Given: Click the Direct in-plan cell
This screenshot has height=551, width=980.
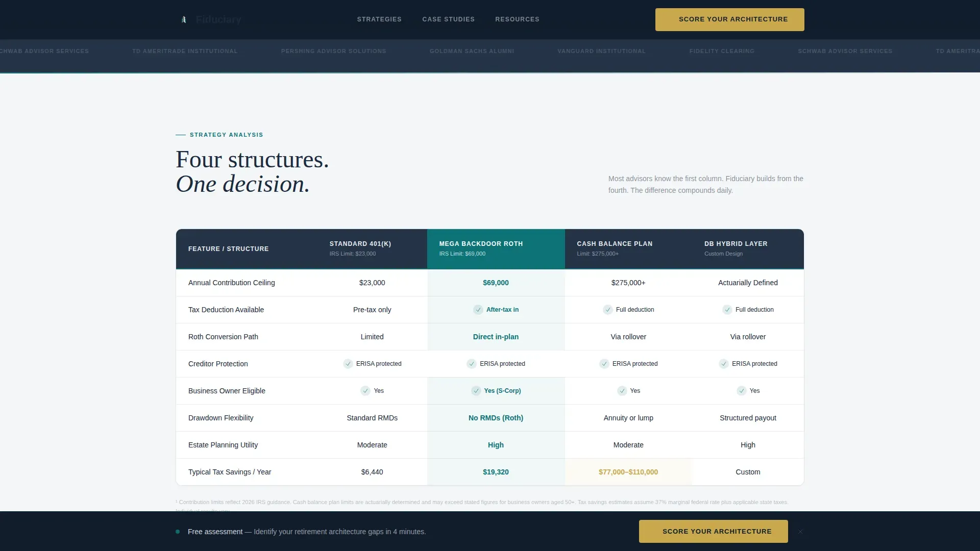Looking at the screenshot, I should pos(496,337).
